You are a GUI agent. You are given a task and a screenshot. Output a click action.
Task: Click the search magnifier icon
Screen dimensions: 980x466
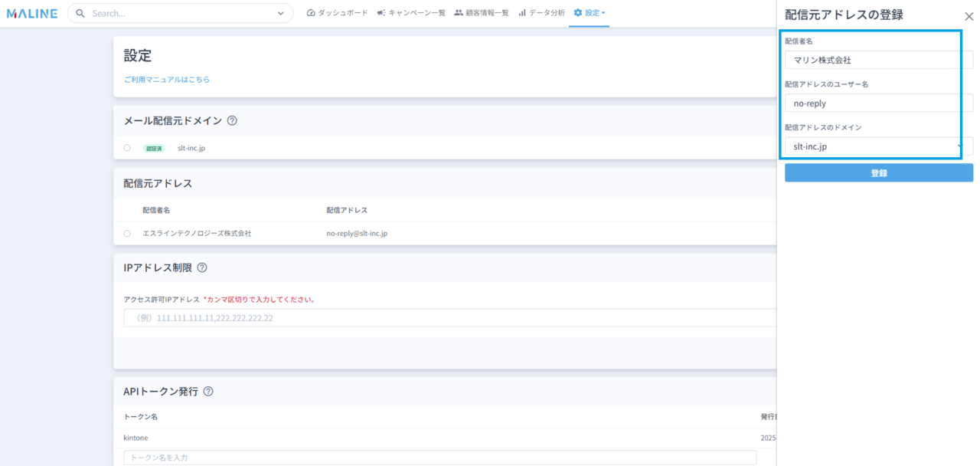pyautogui.click(x=80, y=14)
